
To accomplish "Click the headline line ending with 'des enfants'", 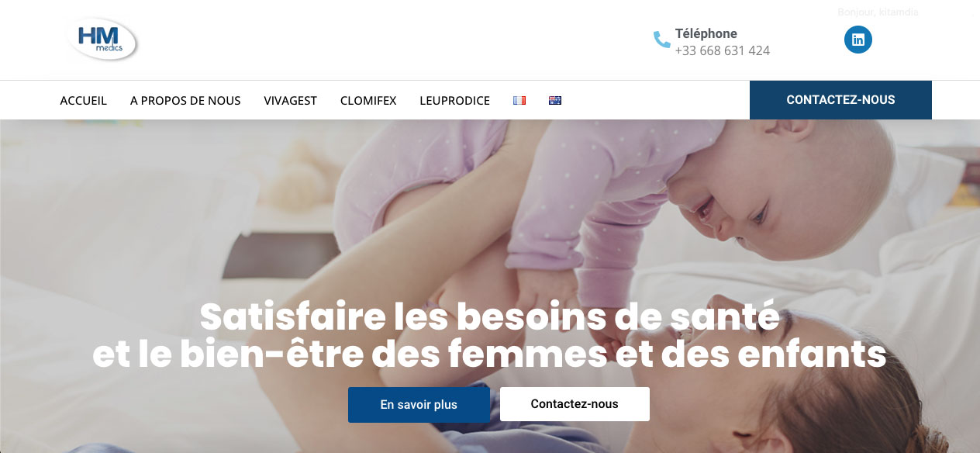I will tap(490, 354).
